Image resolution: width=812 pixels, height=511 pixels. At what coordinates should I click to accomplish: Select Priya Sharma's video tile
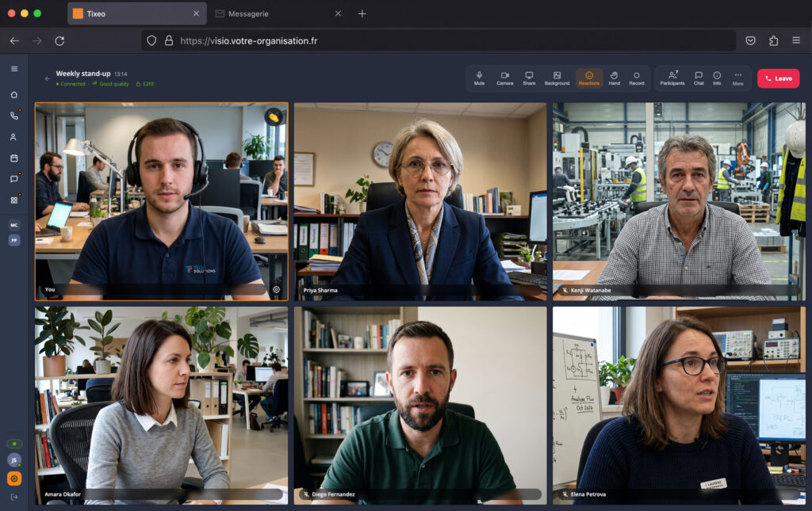pos(420,201)
